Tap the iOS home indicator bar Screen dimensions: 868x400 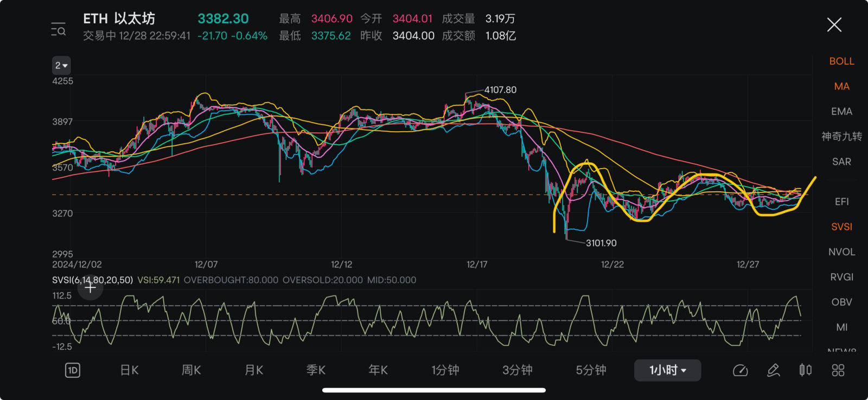434,390
